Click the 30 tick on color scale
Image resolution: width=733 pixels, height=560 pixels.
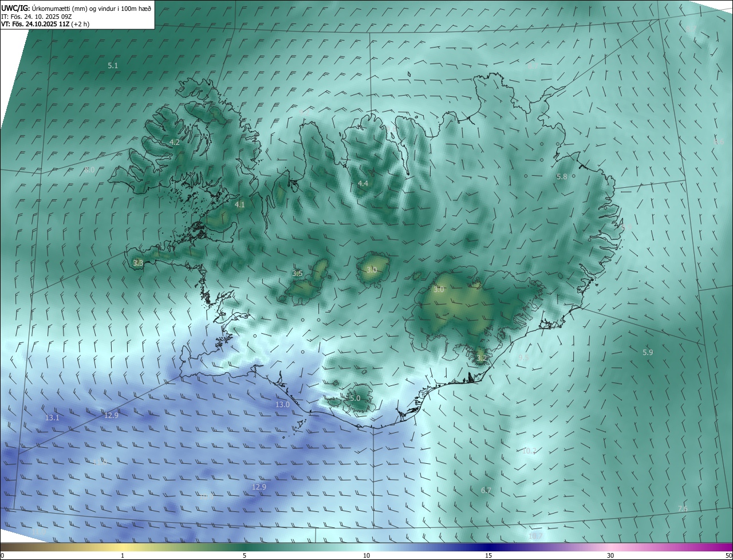click(x=610, y=556)
